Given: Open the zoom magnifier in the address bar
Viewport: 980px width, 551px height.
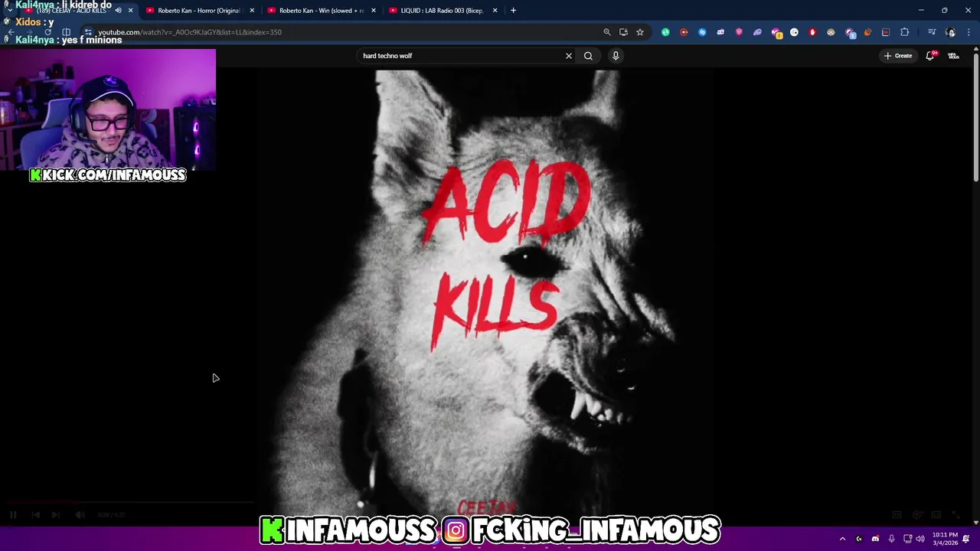Looking at the screenshot, I should pyautogui.click(x=607, y=32).
